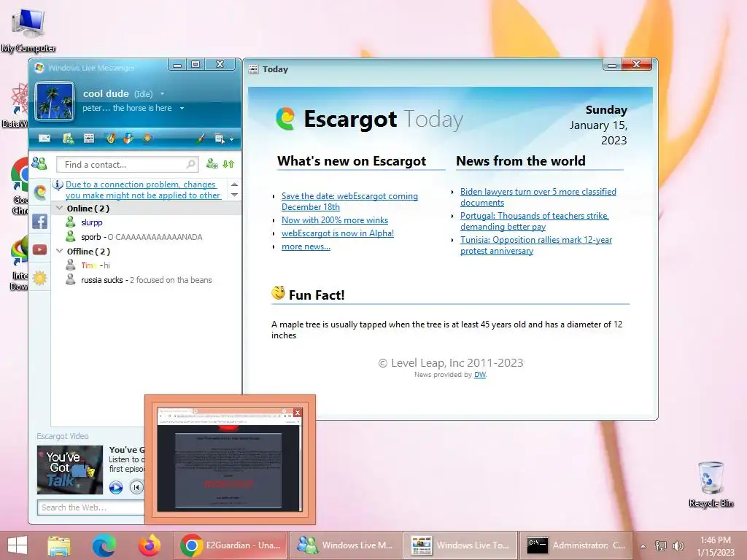Click the colored cube icon in Messenger toolbar
This screenshot has width=747, height=560.
[128, 139]
